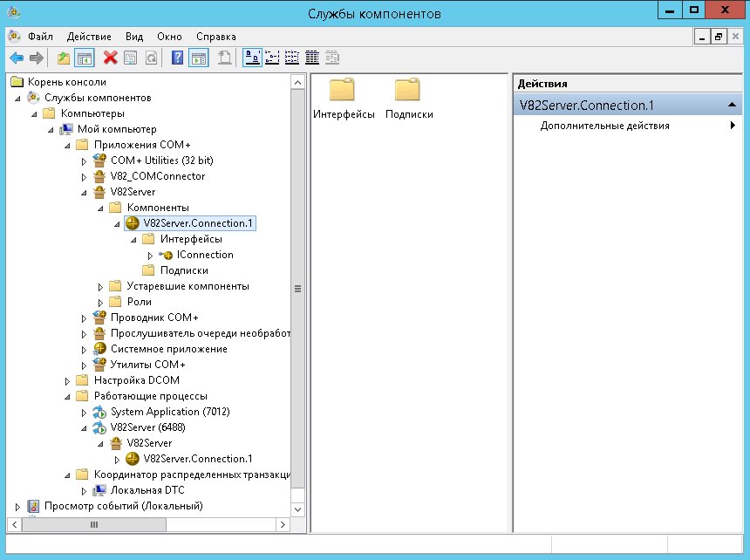Switch to the grayed-out status view

pyautogui.click(x=332, y=58)
